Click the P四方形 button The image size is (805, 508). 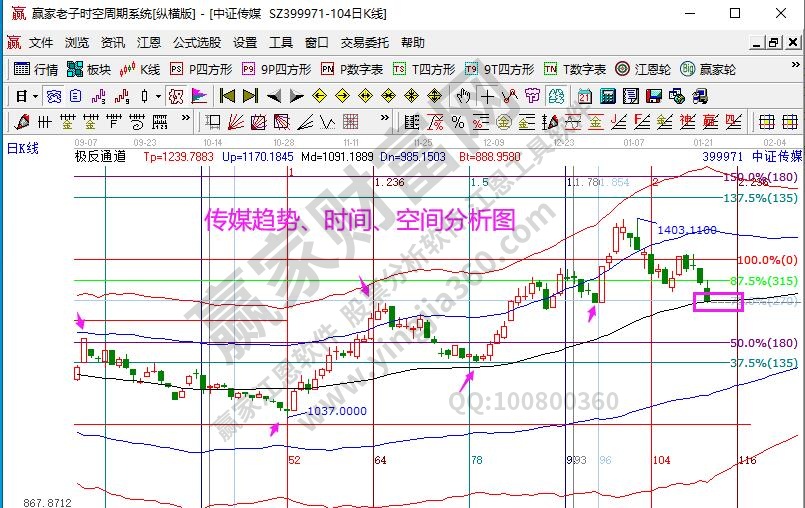coord(200,70)
